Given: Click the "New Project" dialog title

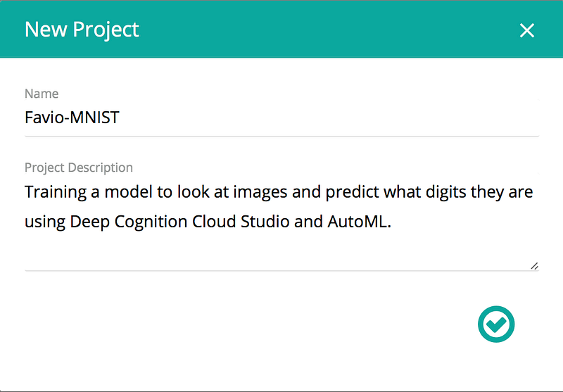Looking at the screenshot, I should click(82, 30).
